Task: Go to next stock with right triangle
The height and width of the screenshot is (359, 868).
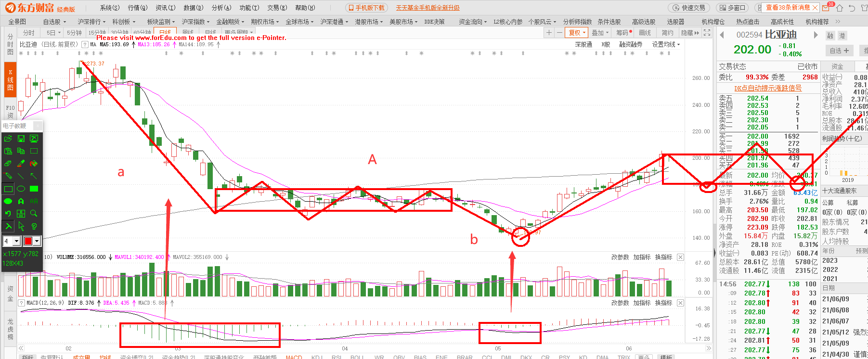Action: pos(816,35)
